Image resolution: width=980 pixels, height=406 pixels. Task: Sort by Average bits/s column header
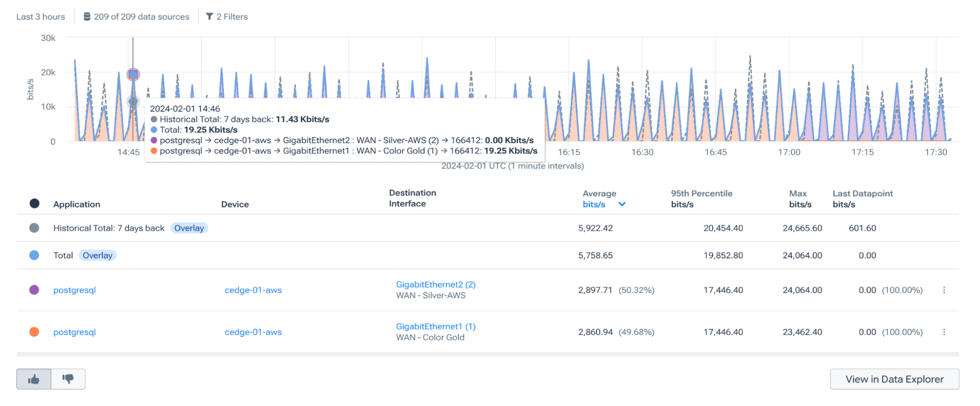click(x=599, y=199)
